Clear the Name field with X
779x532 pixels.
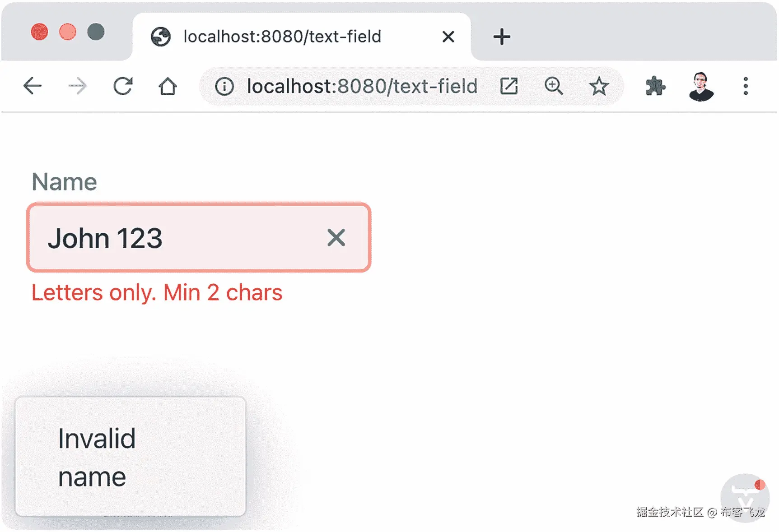tap(336, 238)
